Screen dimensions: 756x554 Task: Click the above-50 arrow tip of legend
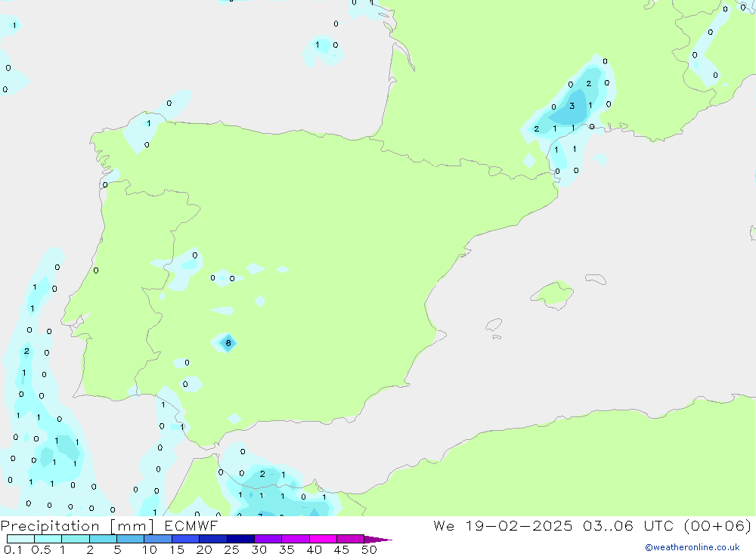(x=378, y=540)
